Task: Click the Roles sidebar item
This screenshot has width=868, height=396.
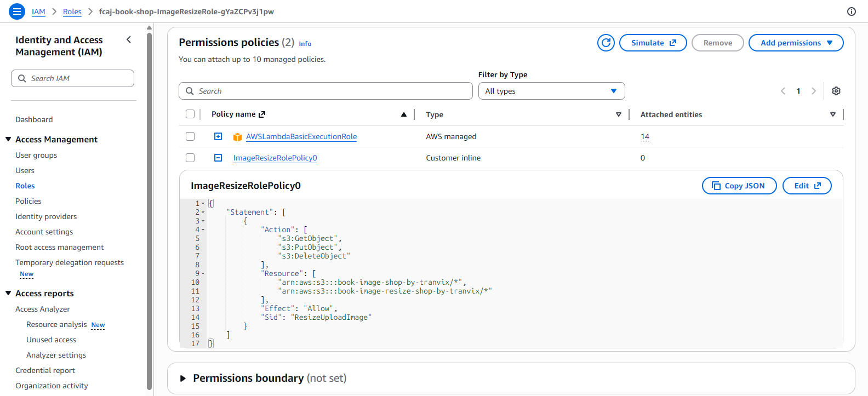Action: (25, 186)
